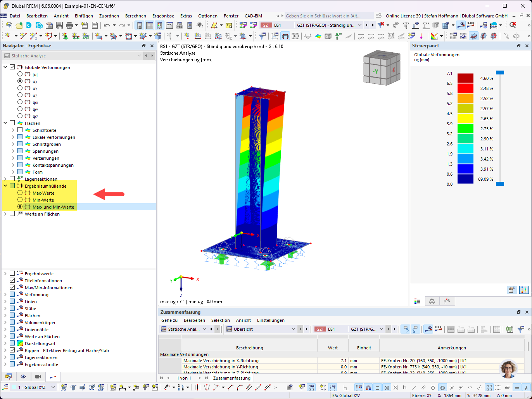Click the Wert column header in summary table
The width and height of the screenshot is (532, 399).
coord(333,348)
